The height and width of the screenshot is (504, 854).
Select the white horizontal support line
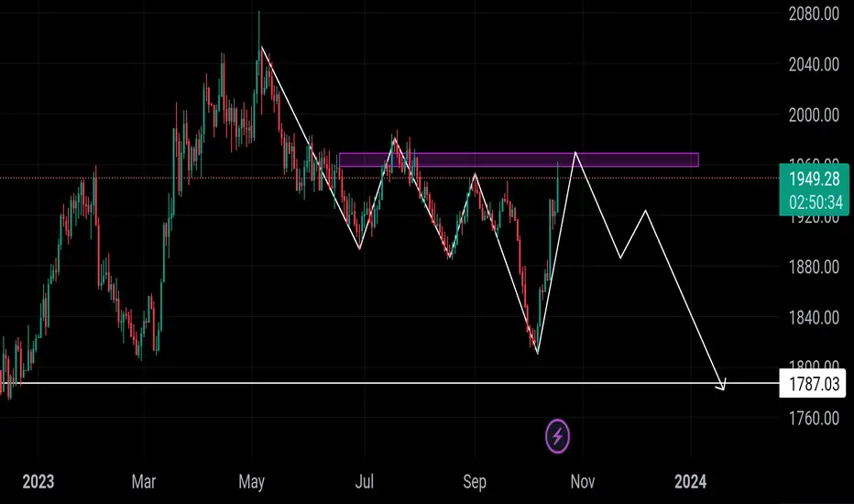pyautogui.click(x=389, y=383)
